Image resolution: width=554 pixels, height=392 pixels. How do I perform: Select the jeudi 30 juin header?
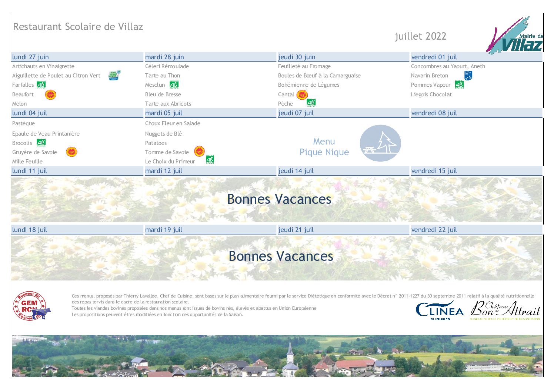[343, 57]
